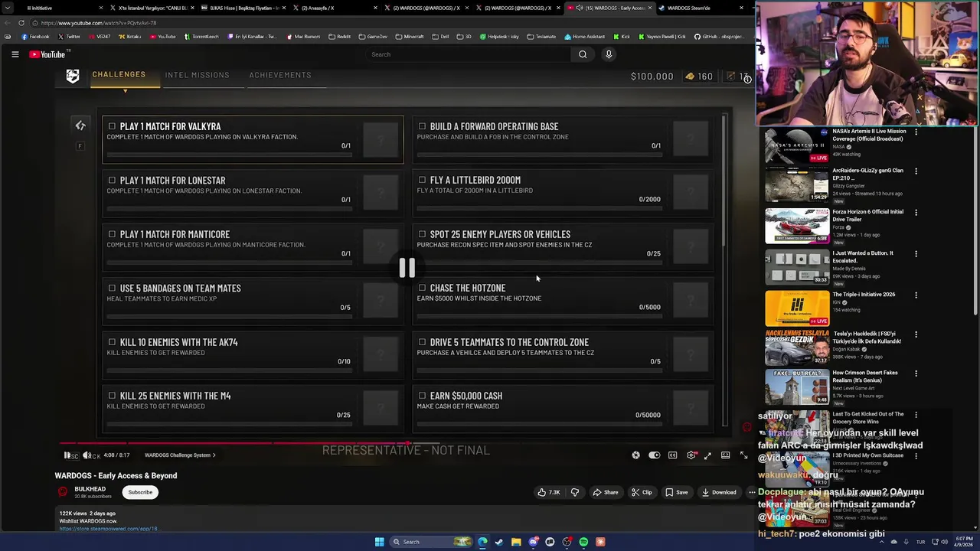This screenshot has width=980, height=551.
Task: Open options menu for Artemis II video
Action: [916, 132]
